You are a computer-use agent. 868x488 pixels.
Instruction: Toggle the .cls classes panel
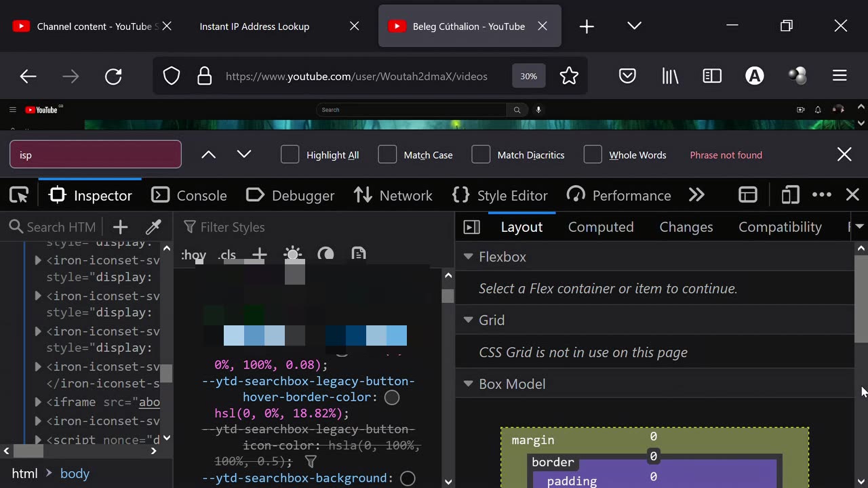click(227, 255)
